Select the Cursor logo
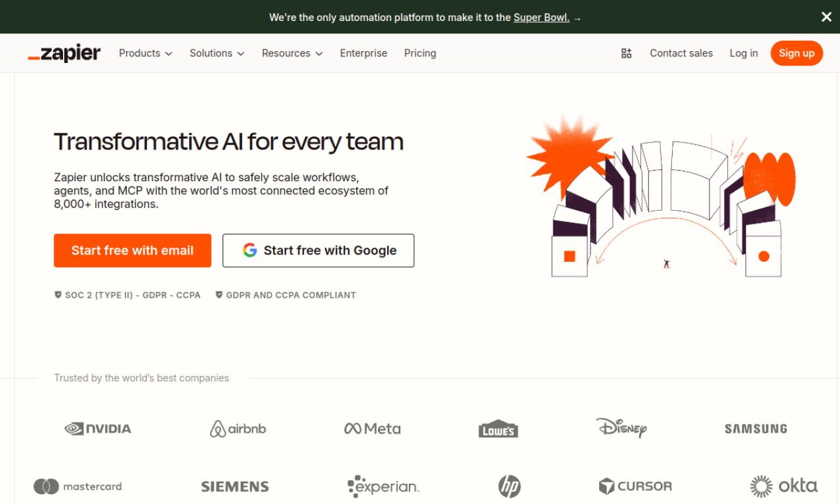Image resolution: width=840 pixels, height=504 pixels. (635, 486)
